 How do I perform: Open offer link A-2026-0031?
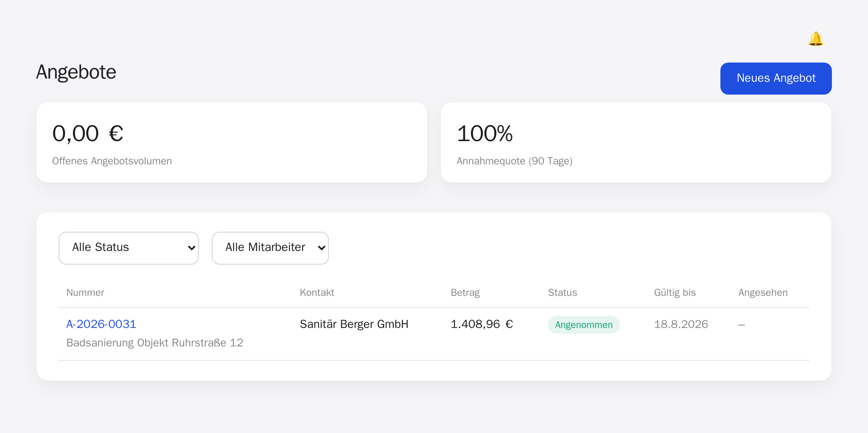[101, 324]
